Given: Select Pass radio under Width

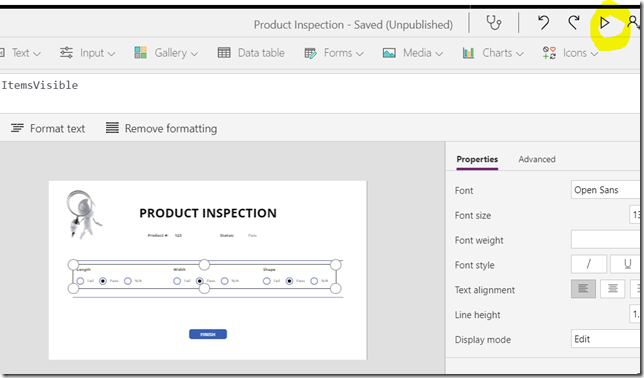Looking at the screenshot, I should [x=200, y=281].
